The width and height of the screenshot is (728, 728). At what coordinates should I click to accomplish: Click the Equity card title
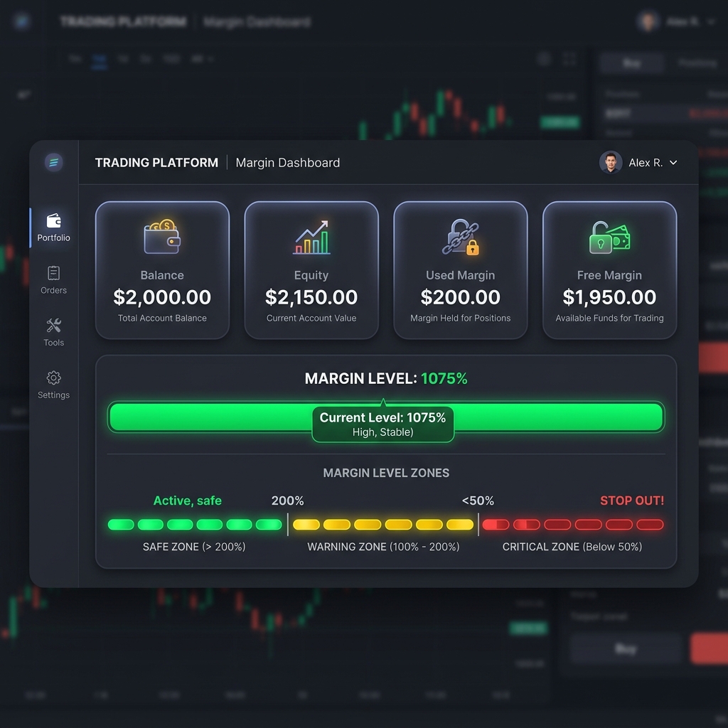click(311, 275)
